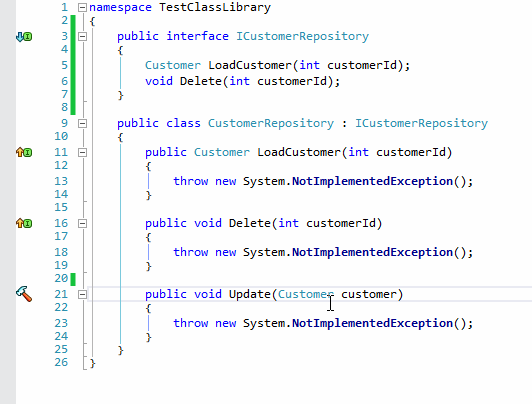Click the green change marker beside line 20
This screenshot has width=532, height=404.
tap(73, 279)
